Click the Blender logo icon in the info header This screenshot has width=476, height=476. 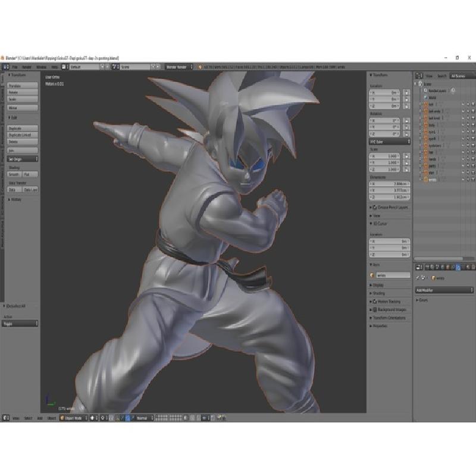pos(200,67)
